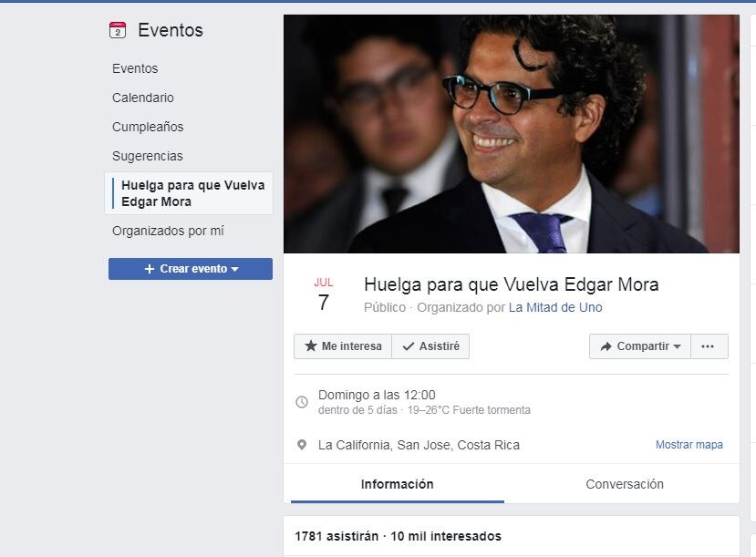
Task: Click Mostrar mapa link
Action: click(x=689, y=445)
